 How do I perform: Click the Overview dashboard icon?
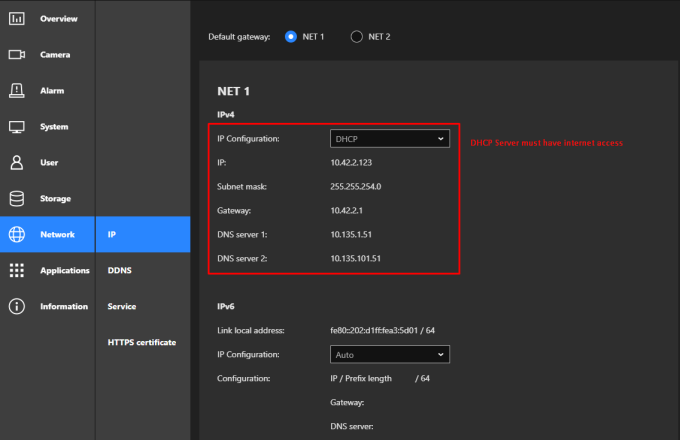click(x=17, y=19)
